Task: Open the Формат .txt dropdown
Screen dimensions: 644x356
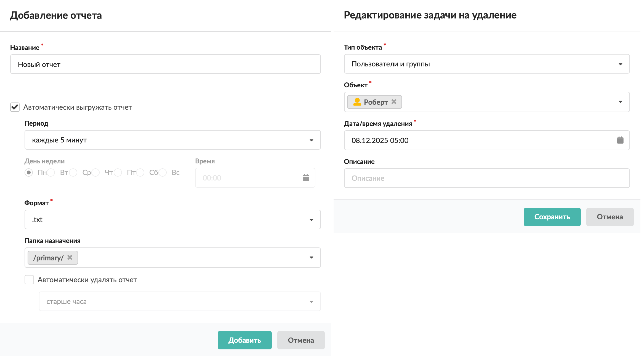Action: (311, 220)
